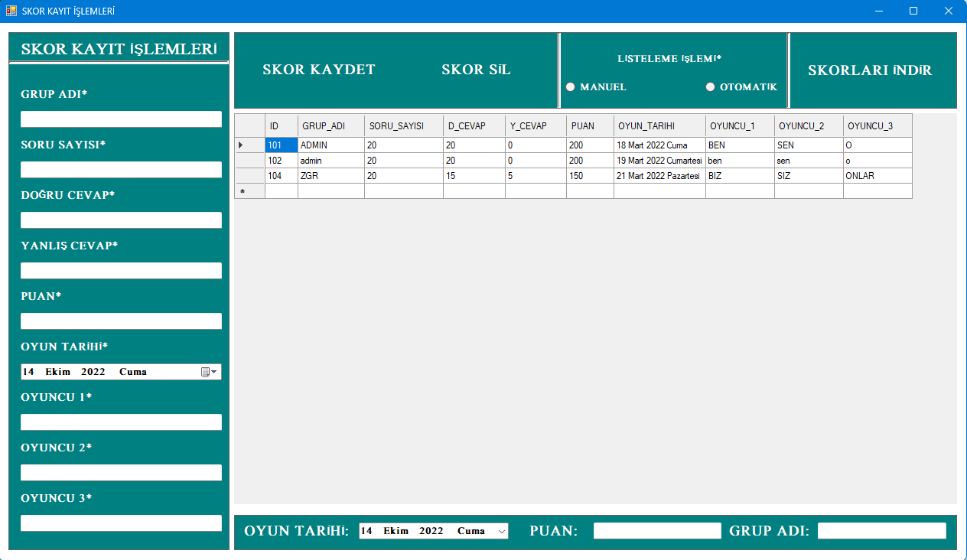Click month Ekim in left OYUN TARİHİ picker
967x560 pixels.
[57, 372]
